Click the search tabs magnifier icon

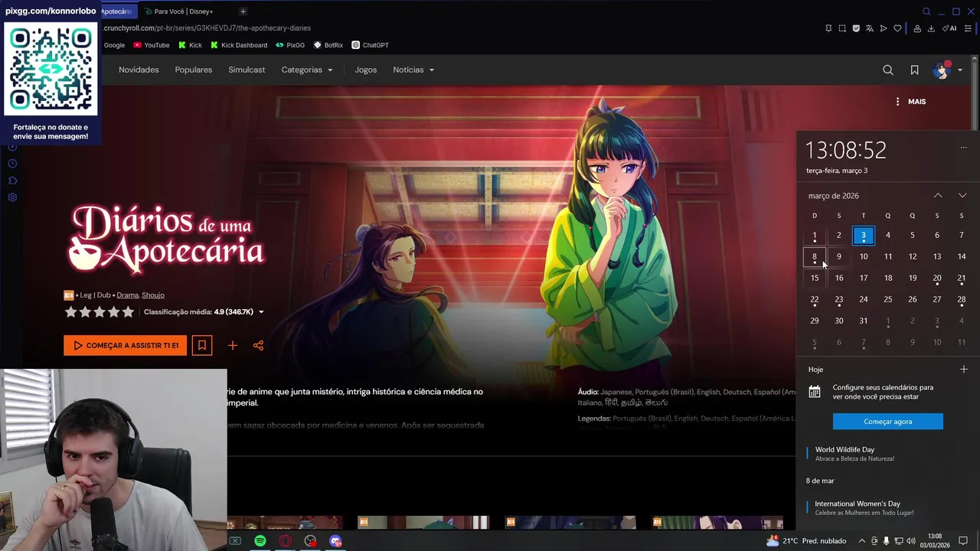point(926,11)
